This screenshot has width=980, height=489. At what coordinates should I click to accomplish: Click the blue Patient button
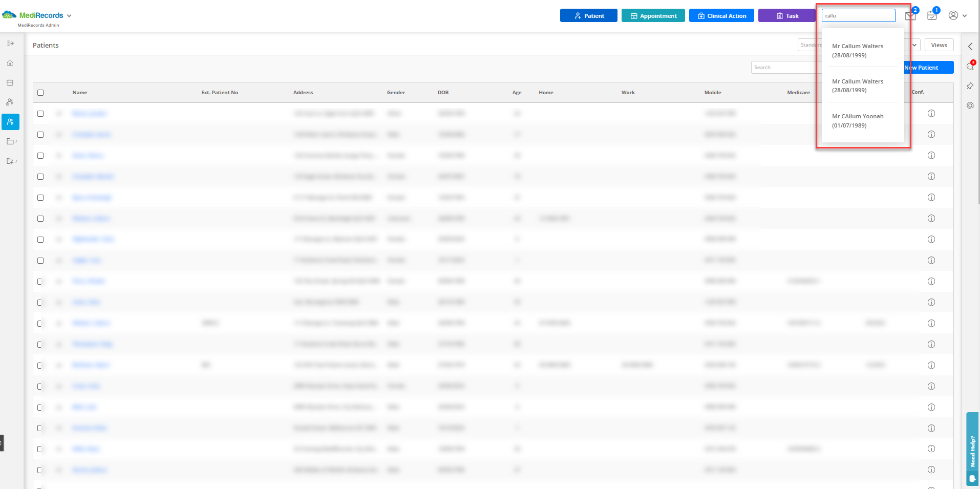(x=588, y=15)
